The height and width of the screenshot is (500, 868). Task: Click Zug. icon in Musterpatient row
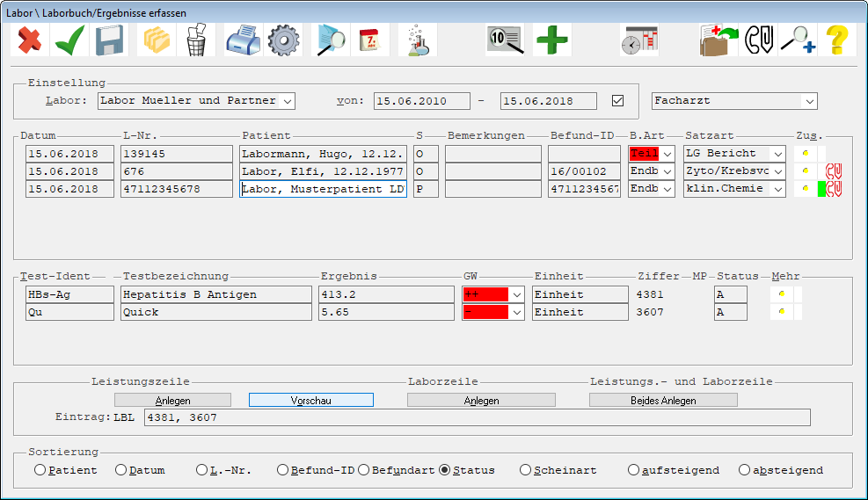click(x=806, y=189)
